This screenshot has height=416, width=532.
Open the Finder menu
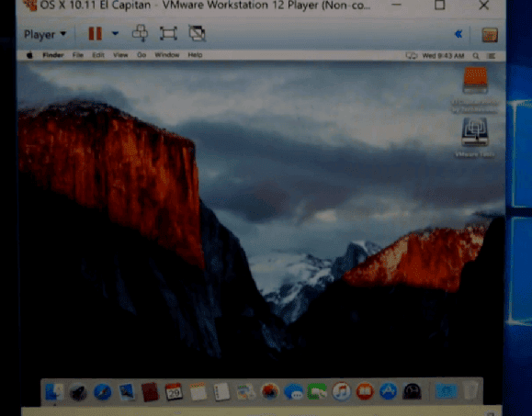click(53, 55)
